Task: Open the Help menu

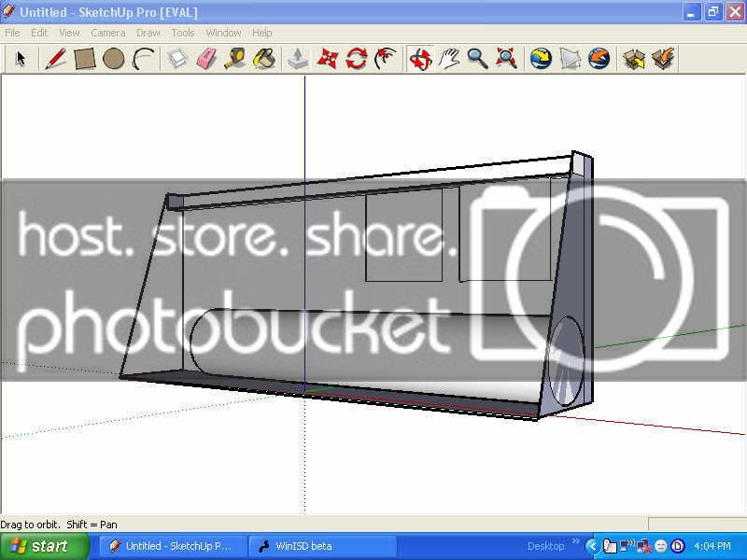Action: click(262, 33)
